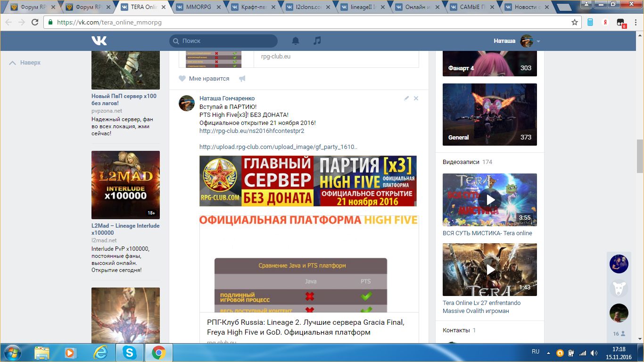Open the VK notifications bell
The height and width of the screenshot is (362, 644).
click(296, 41)
